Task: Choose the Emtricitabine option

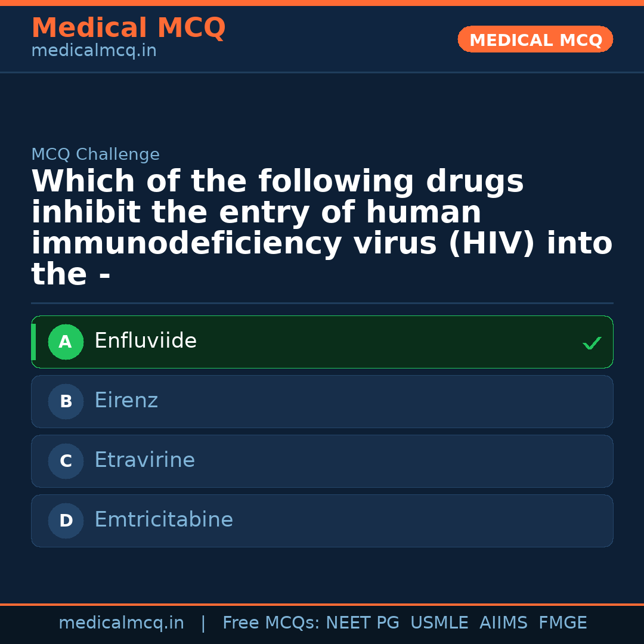Action: click(x=164, y=520)
